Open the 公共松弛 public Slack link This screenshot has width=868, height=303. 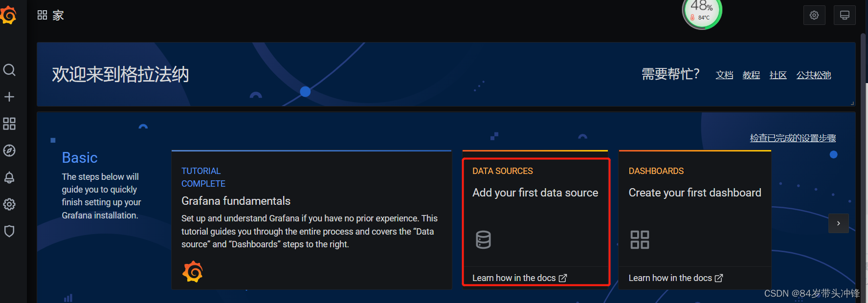pos(814,75)
